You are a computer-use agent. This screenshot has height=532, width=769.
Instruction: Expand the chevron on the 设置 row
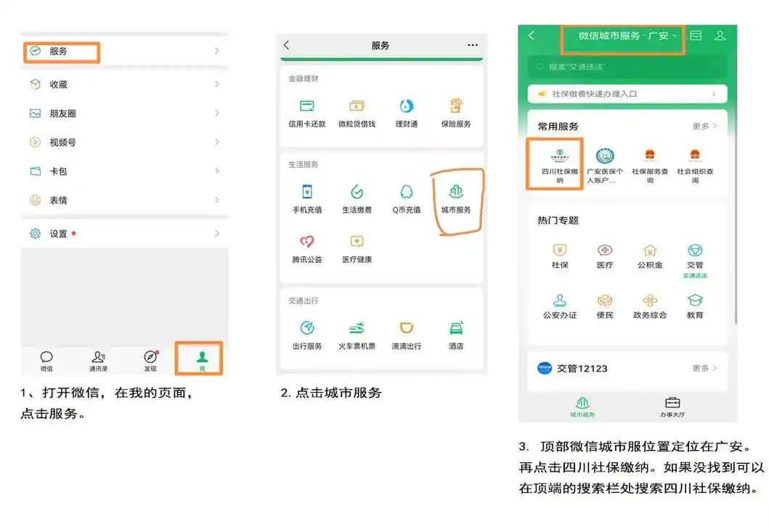click(x=217, y=234)
